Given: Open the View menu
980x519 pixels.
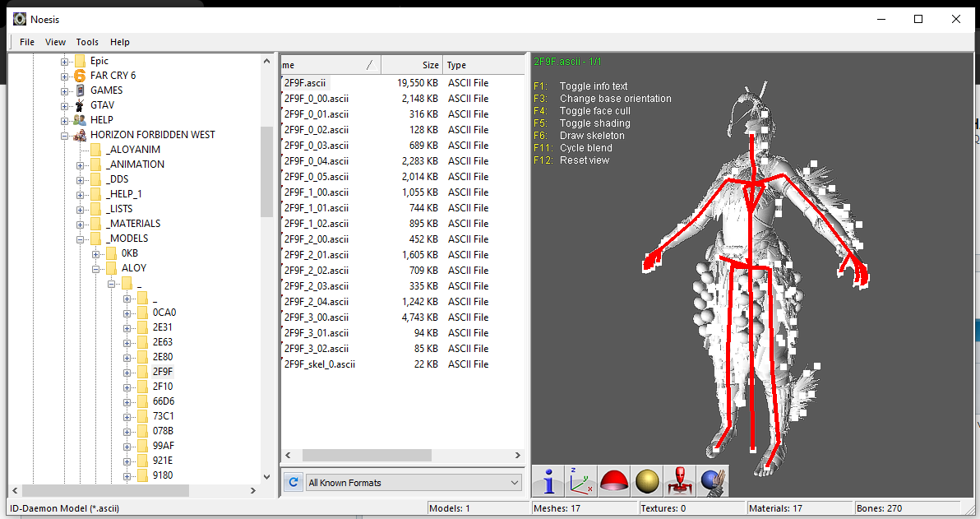Looking at the screenshot, I should (55, 42).
